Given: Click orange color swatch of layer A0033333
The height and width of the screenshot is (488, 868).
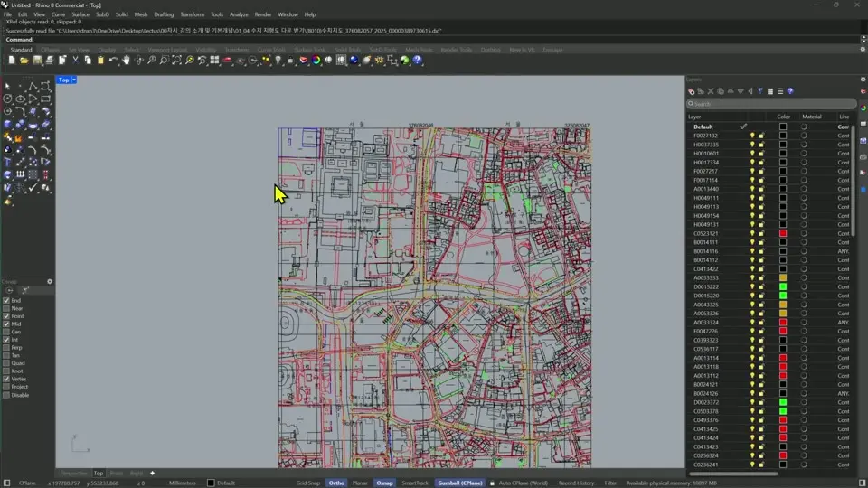Looking at the screenshot, I should click(x=783, y=277).
